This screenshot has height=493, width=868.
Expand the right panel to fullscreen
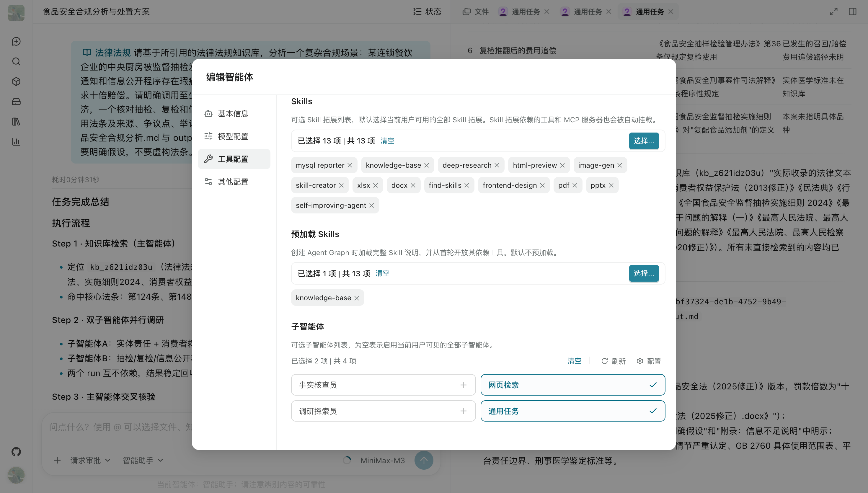tap(833, 12)
